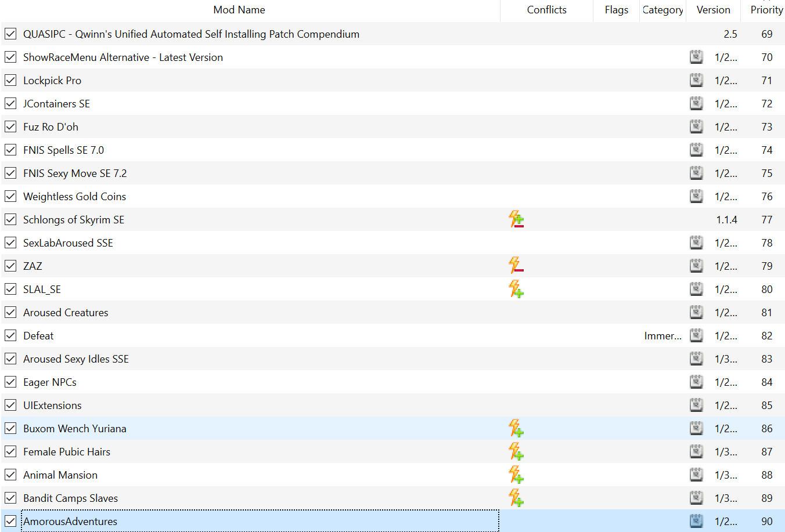Select the Female Pubic Hairs mod name
The width and height of the screenshot is (785, 532).
67,452
